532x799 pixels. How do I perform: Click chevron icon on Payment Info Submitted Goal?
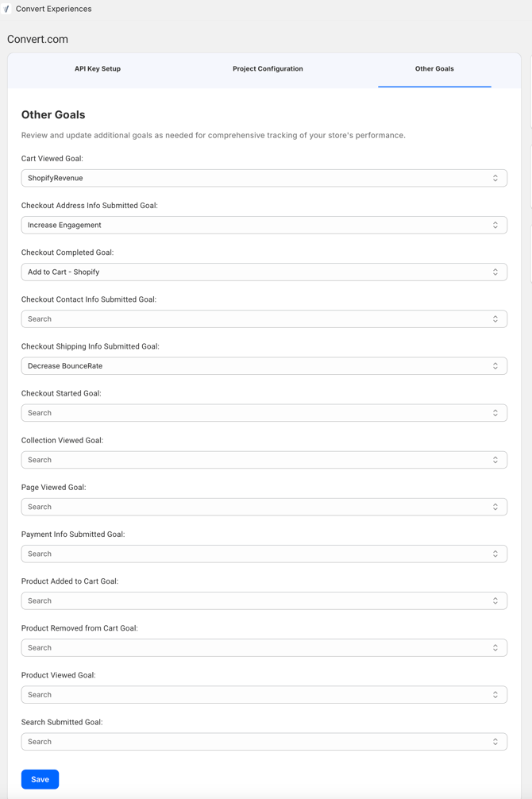[495, 554]
